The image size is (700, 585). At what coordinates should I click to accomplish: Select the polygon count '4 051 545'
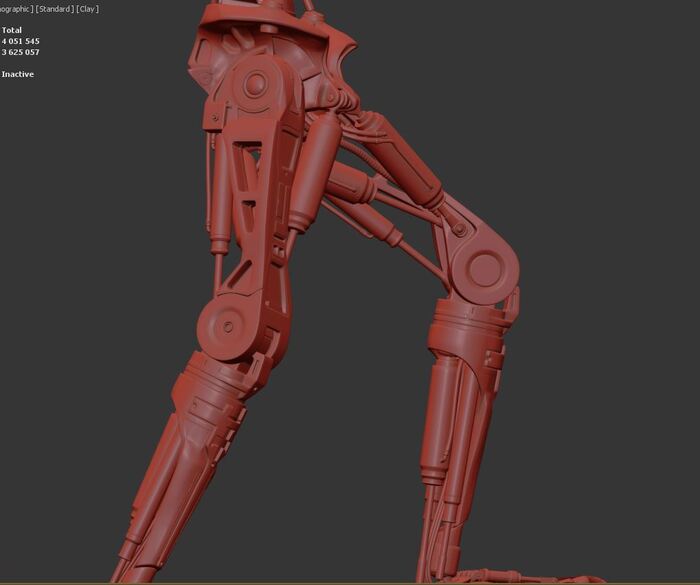pos(21,41)
